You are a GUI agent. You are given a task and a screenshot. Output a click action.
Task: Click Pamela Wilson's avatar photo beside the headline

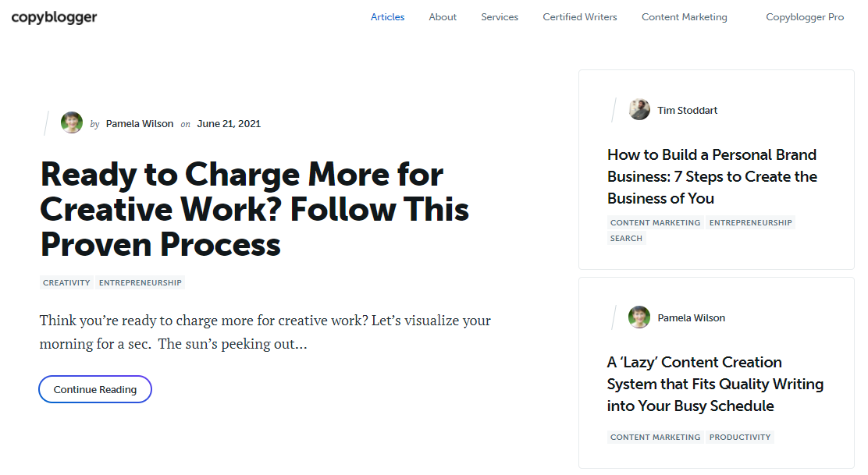[71, 122]
